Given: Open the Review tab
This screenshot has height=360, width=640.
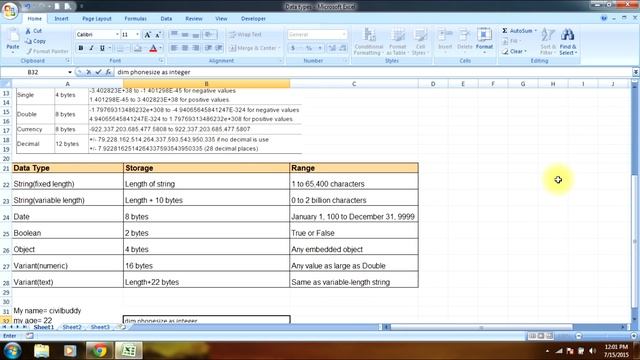Looking at the screenshot, I should point(194,19).
